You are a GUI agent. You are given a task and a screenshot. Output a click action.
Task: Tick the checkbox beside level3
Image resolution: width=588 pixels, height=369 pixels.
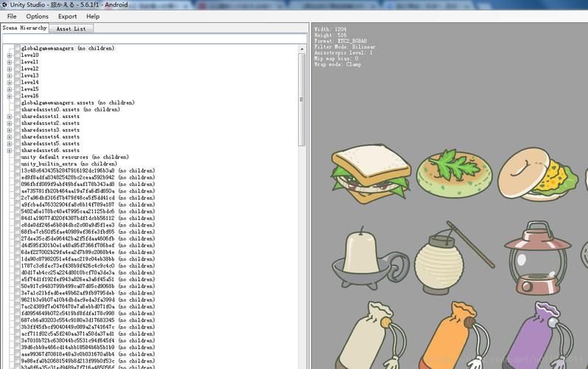[17, 75]
